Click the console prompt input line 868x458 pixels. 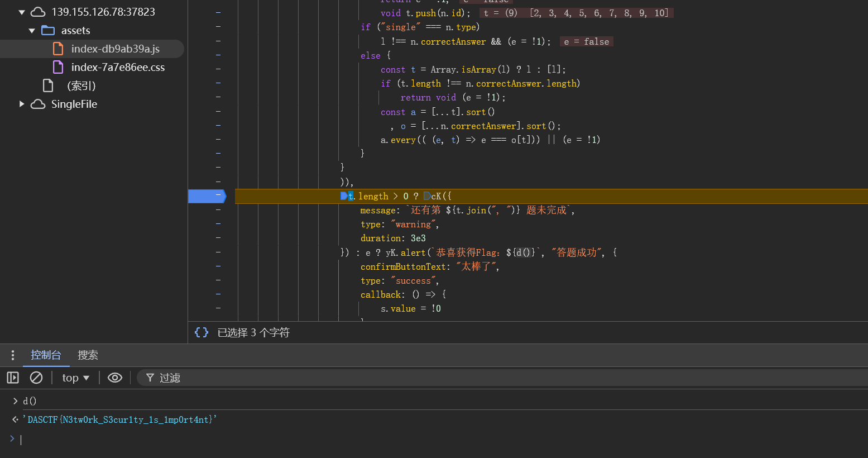click(441, 440)
